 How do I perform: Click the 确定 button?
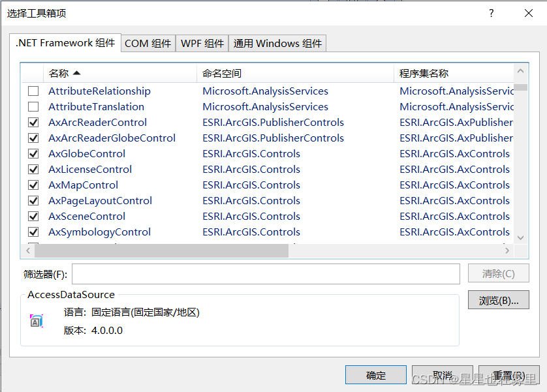point(375,374)
